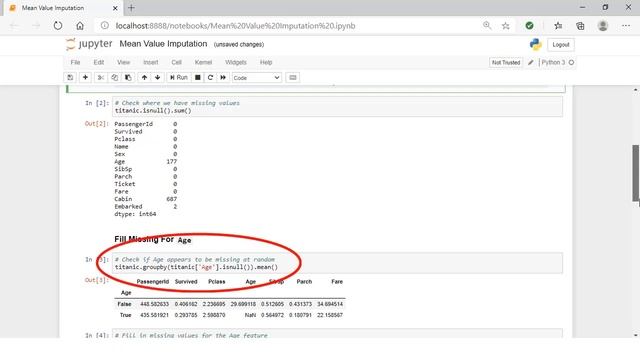Insert a cell below with plus icon
Screen dimensions: 640x360
[x=85, y=78]
